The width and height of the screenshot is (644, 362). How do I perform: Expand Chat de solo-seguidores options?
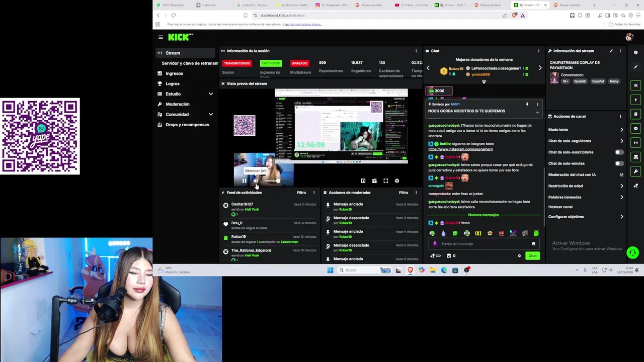coord(621,141)
